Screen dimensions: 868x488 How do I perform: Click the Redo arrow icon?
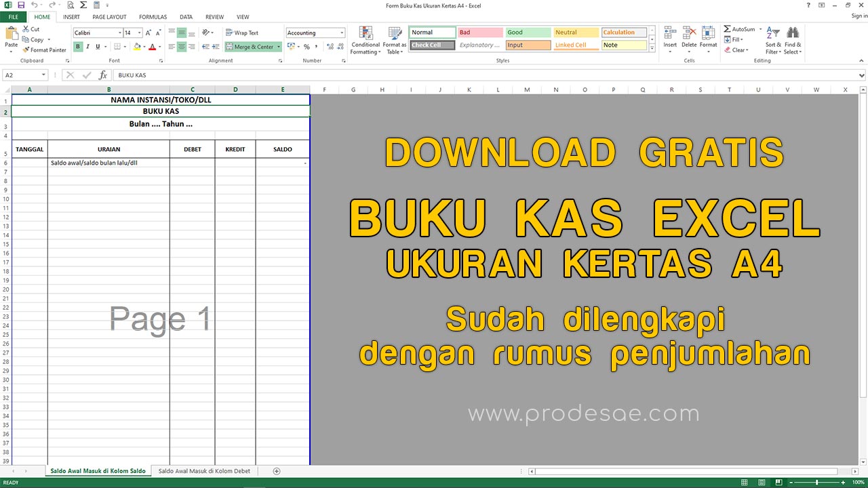point(52,5)
